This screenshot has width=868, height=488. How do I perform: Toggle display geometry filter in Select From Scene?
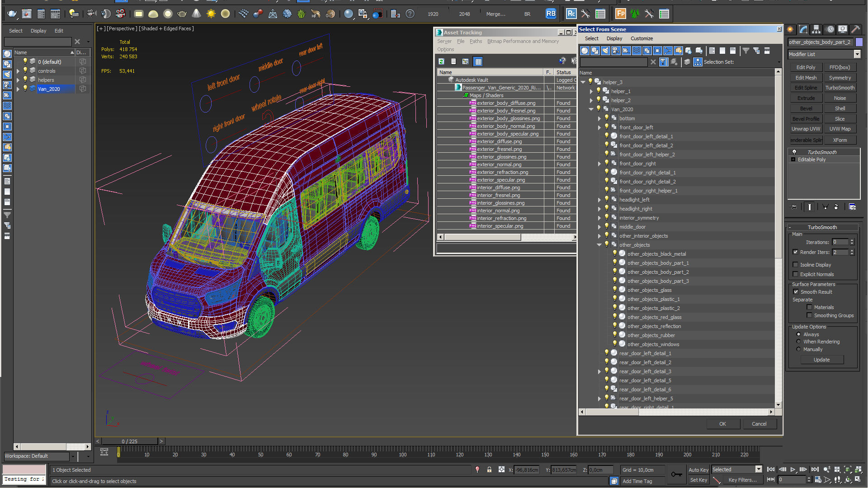[585, 51]
